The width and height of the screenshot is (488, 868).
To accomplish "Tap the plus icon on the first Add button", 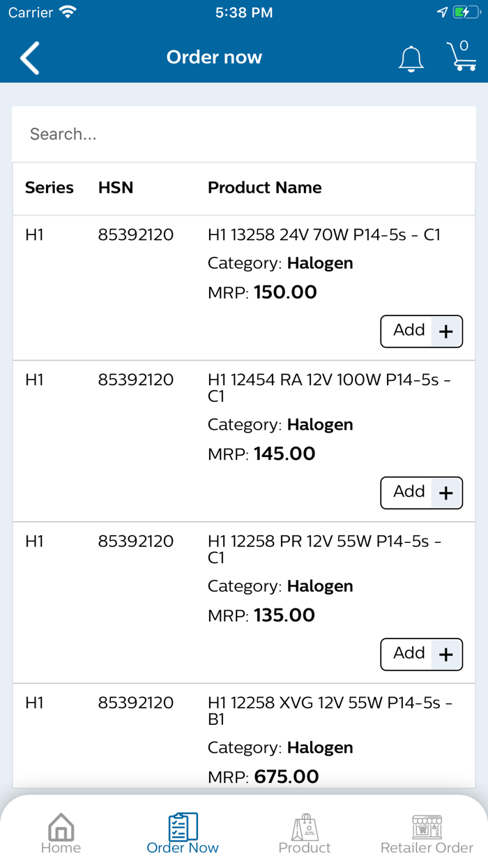I will point(445,331).
